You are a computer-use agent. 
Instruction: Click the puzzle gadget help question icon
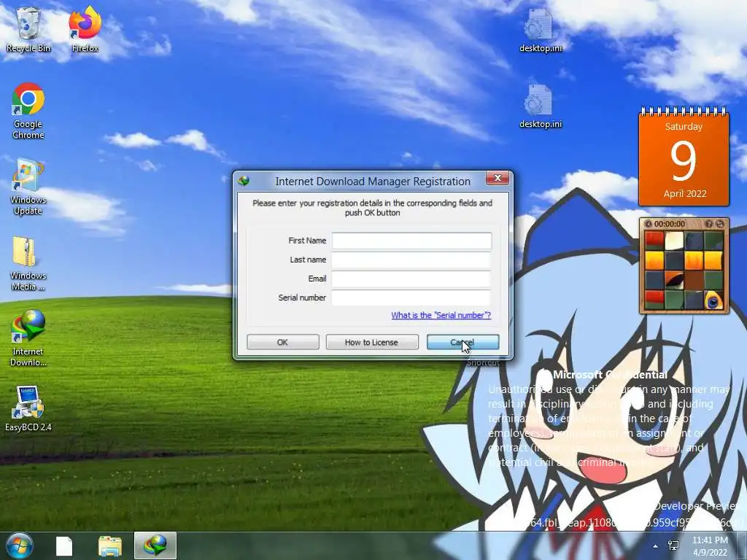(x=709, y=224)
